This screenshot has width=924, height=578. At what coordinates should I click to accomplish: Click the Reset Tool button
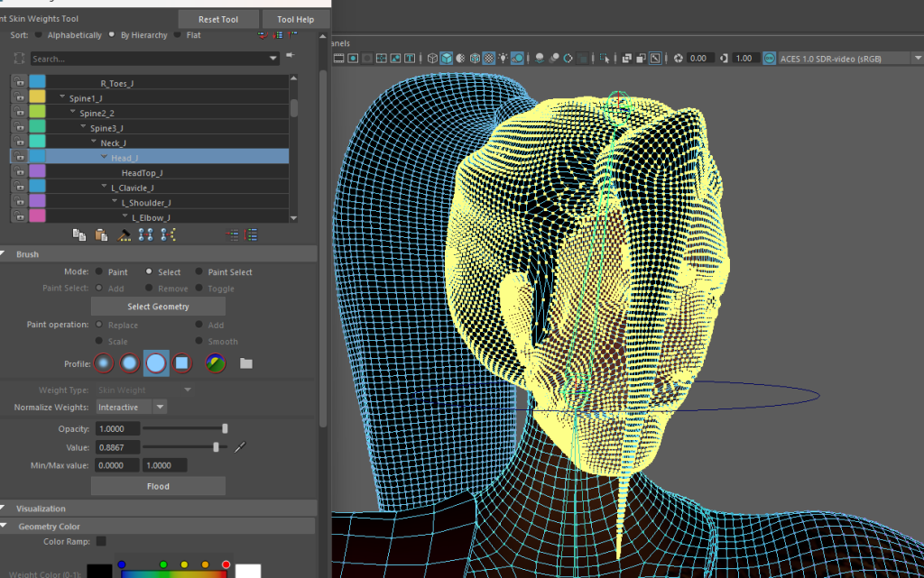pos(217,19)
